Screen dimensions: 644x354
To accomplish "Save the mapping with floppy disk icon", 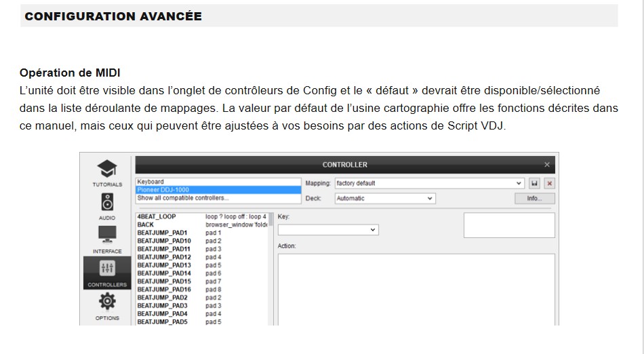I will click(535, 183).
